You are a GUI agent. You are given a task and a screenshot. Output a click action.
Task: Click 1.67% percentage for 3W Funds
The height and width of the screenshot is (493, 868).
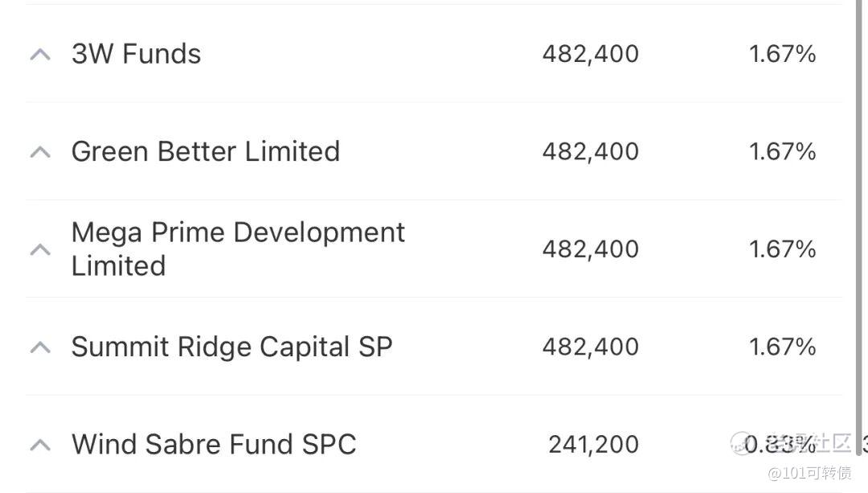(782, 54)
